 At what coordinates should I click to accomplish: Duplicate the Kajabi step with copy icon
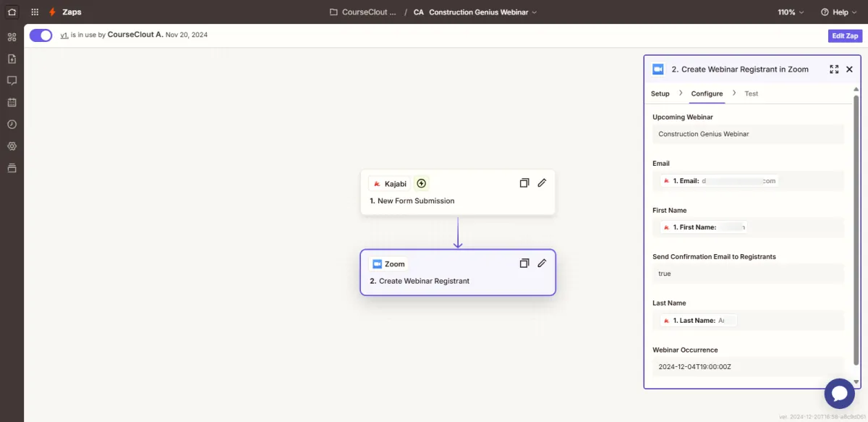click(524, 183)
